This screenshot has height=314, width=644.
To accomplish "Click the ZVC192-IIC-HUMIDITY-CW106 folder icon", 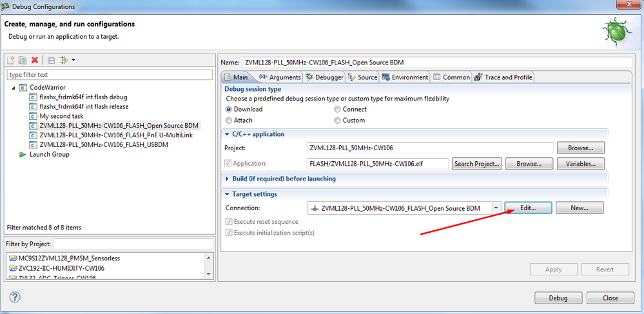I will click(13, 268).
